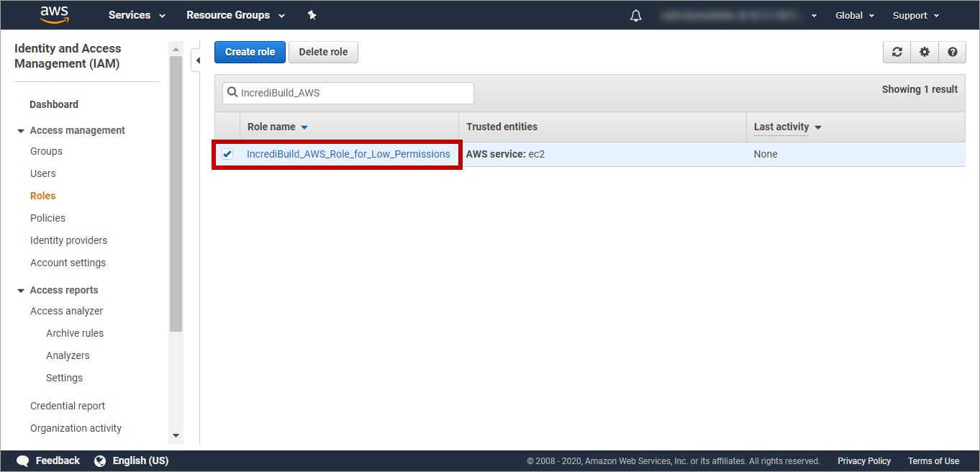Collapse the side navigation panel arrow
Viewport: 980px width, 472px height.
click(197, 60)
